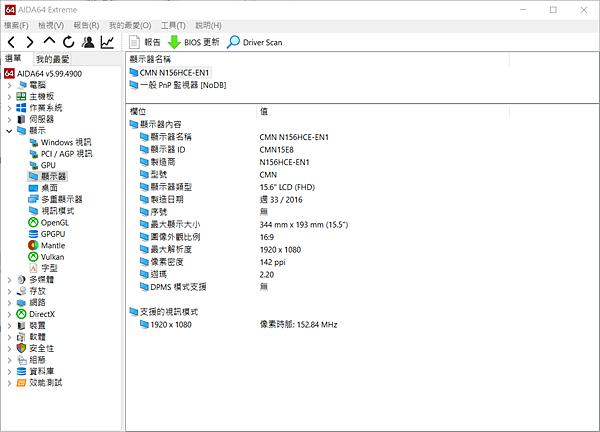
Task: Select the 桌面 desktop icon
Action: click(x=34, y=188)
